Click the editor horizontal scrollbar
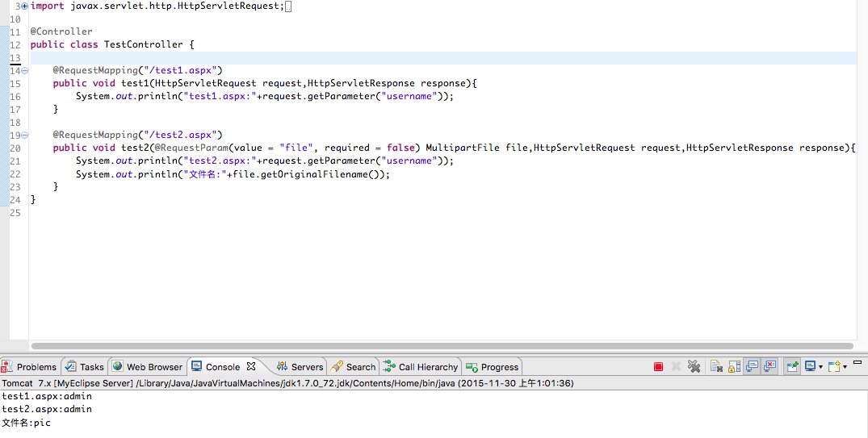The width and height of the screenshot is (868, 438). tap(442, 346)
